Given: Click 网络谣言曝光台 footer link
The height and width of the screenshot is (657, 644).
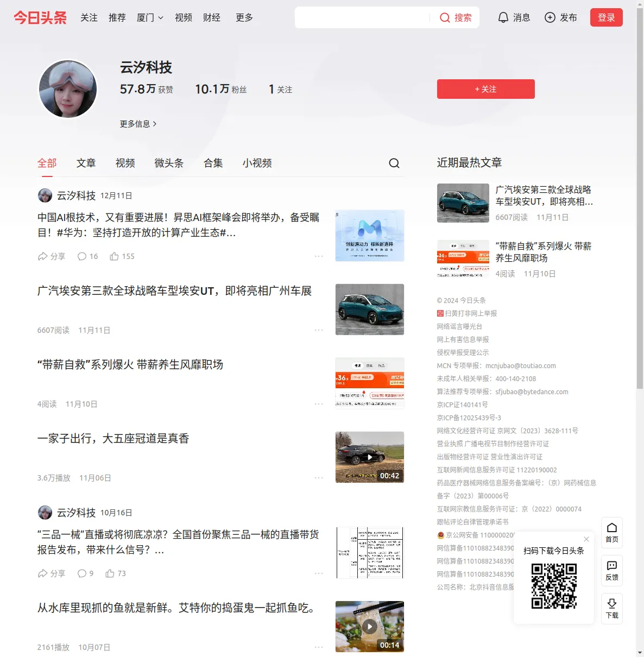Looking at the screenshot, I should pos(459,326).
